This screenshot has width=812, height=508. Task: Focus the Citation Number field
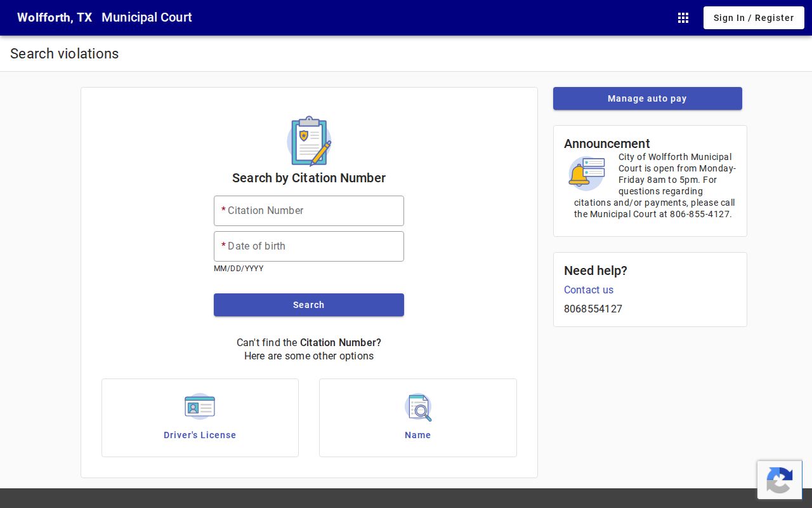click(x=309, y=211)
